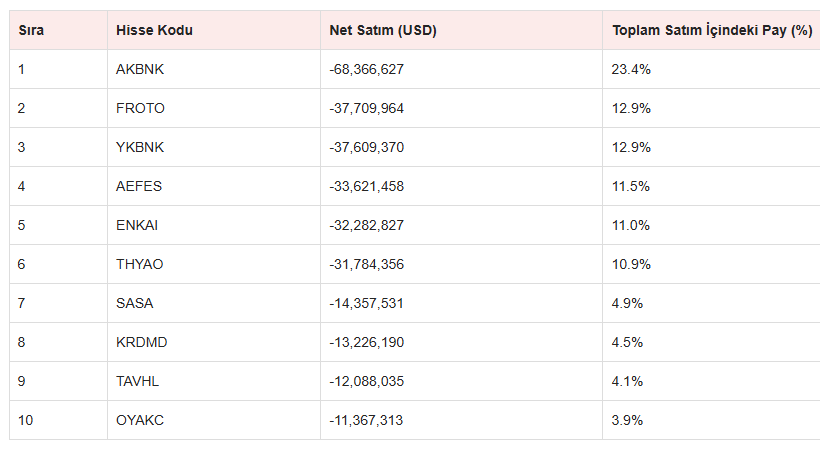
Task: Click the Hisse Kodu column header
Action: pos(154,30)
